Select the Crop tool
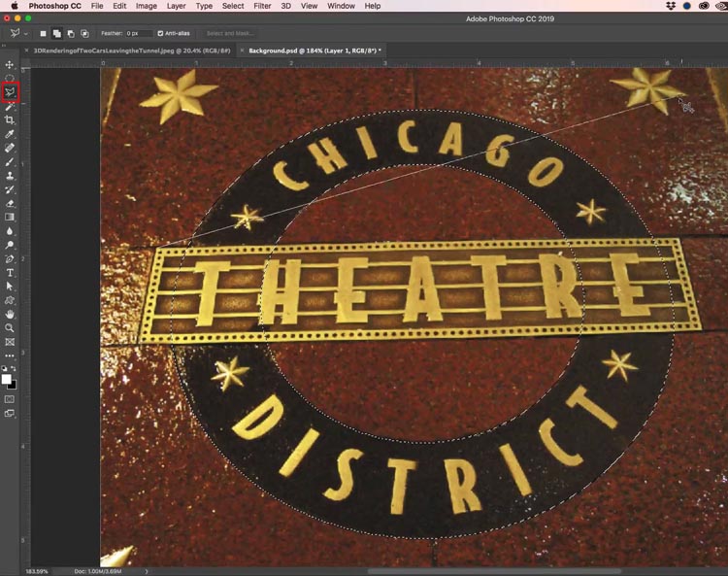 point(10,120)
